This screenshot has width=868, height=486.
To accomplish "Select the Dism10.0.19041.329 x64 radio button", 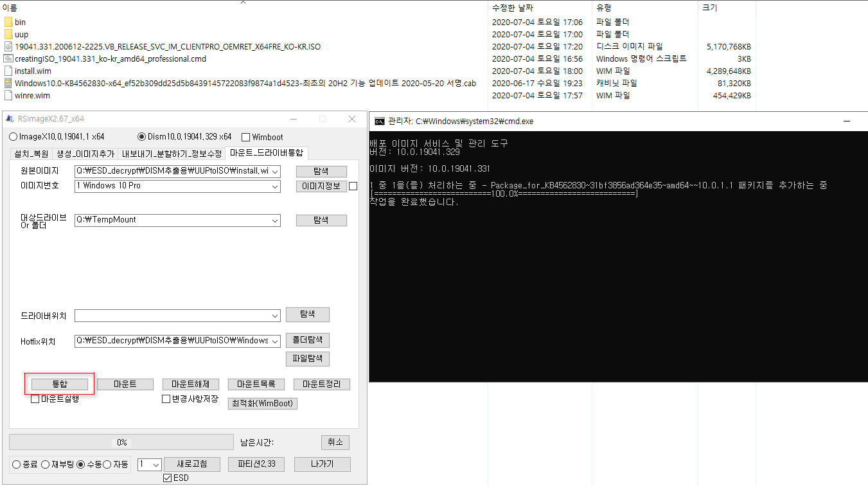I will [142, 137].
